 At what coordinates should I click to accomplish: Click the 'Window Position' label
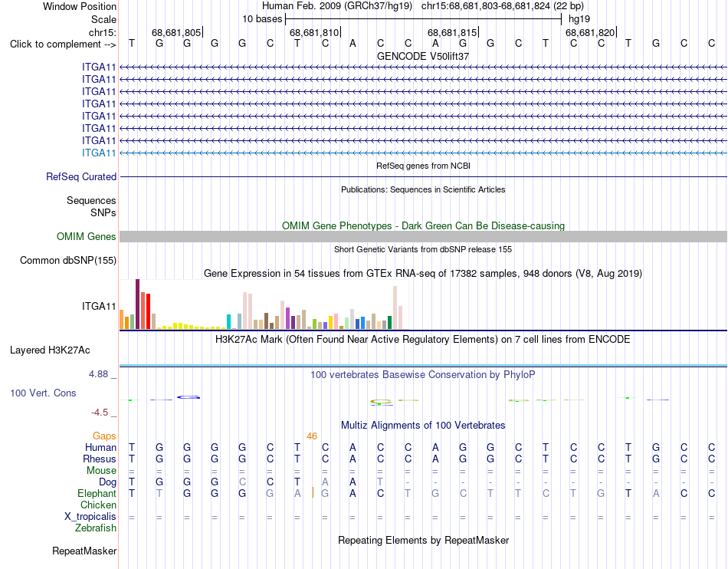click(x=80, y=6)
